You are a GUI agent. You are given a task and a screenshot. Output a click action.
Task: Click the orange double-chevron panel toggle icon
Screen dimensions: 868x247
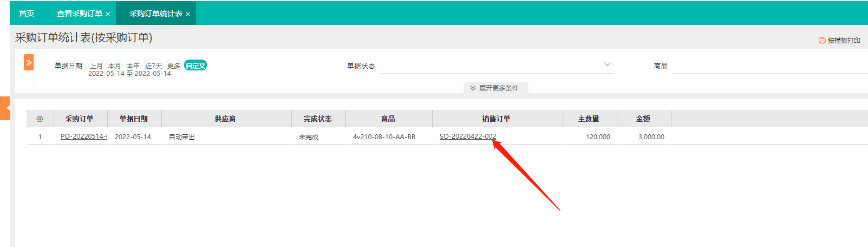point(29,62)
